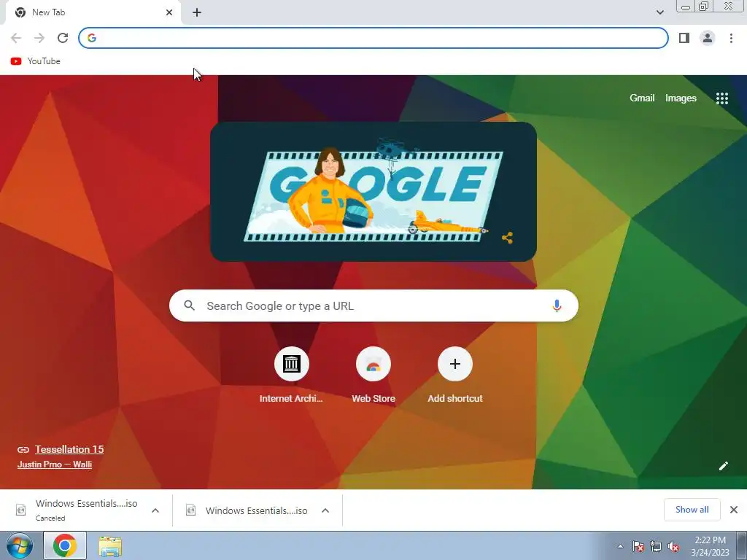Show hidden system tray icons
This screenshot has width=747, height=560.
coord(620,546)
